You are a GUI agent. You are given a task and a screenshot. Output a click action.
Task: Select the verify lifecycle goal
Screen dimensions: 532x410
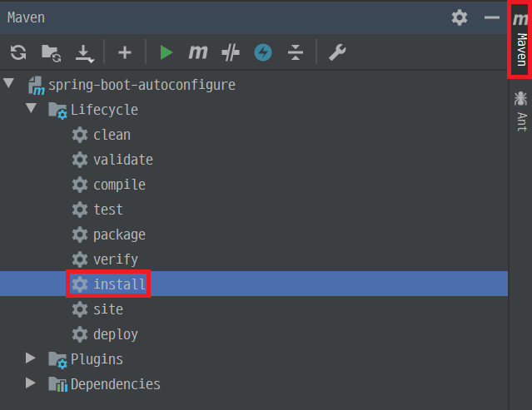(x=116, y=260)
